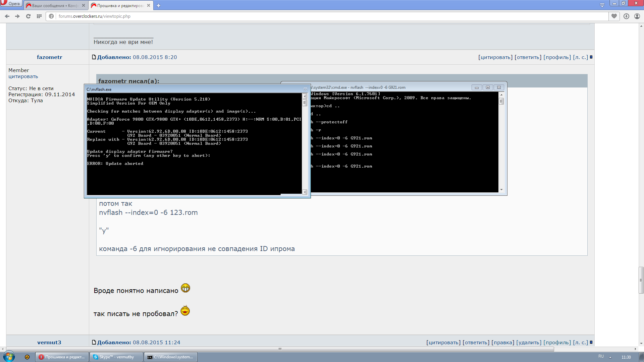Click цитировать link in fazometr post

pos(495,57)
